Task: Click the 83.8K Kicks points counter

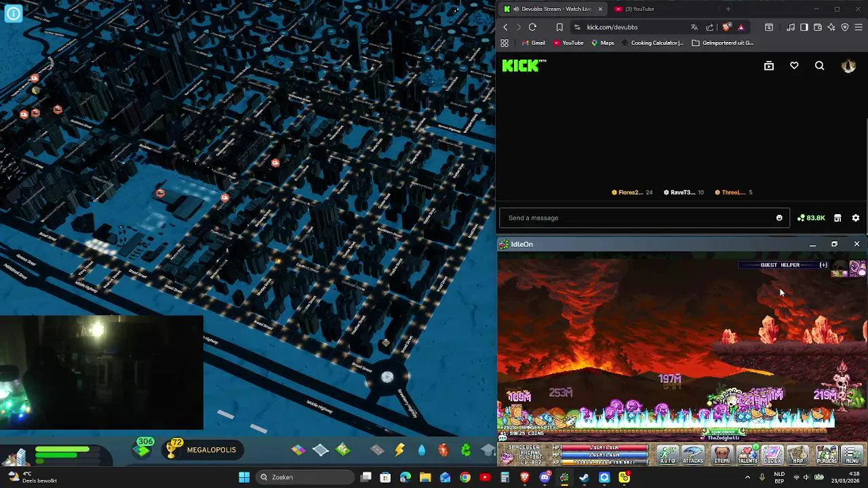Action: tap(811, 218)
